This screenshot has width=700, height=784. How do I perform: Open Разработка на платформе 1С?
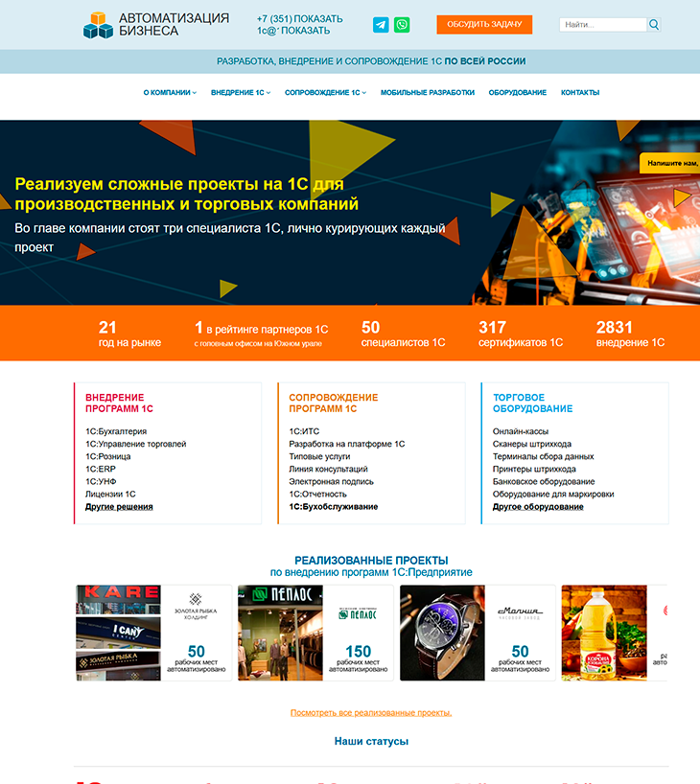pyautogui.click(x=347, y=444)
